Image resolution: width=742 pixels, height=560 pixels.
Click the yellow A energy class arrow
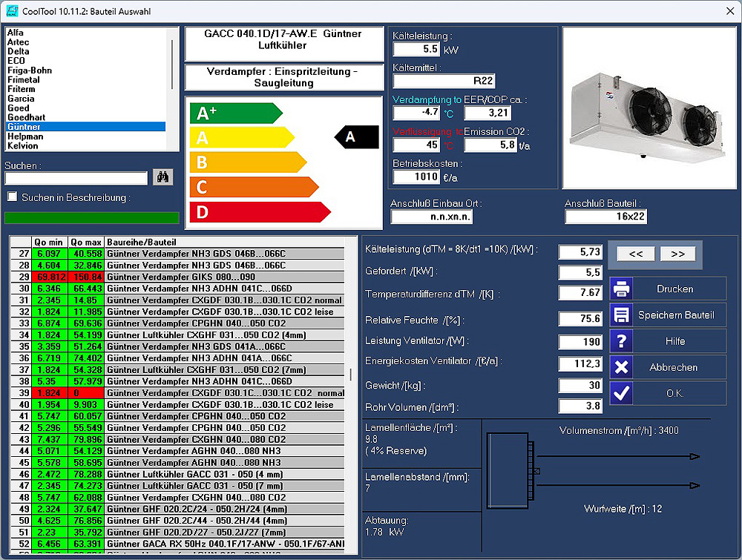(x=242, y=138)
